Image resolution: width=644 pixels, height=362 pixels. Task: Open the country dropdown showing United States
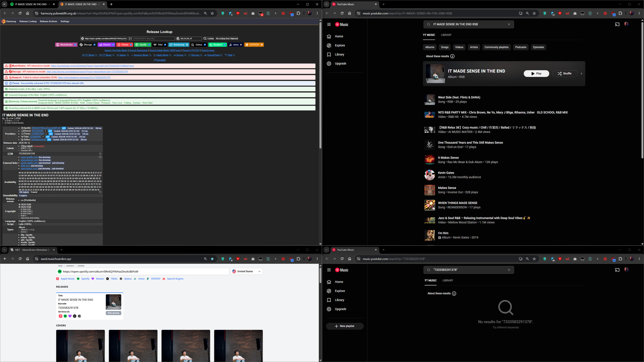click(x=247, y=271)
